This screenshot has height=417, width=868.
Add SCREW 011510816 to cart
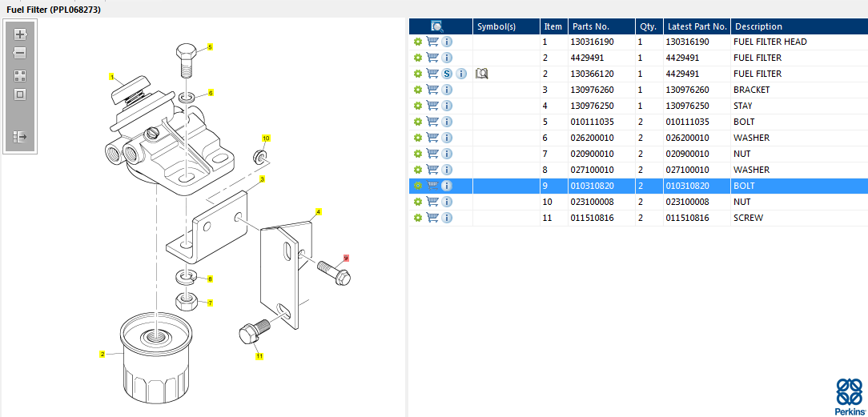pyautogui.click(x=432, y=218)
